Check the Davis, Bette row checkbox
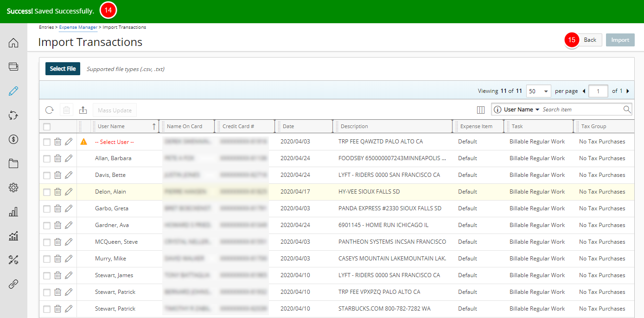This screenshot has width=644, height=318. tap(47, 175)
